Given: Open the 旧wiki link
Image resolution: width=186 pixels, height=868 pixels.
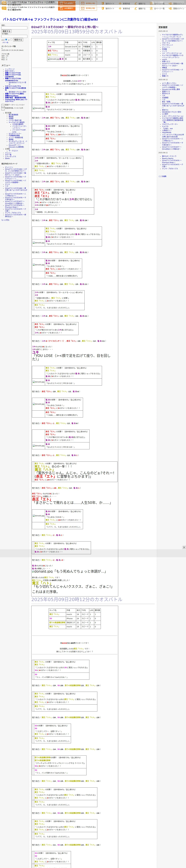Looking at the screenshot, I should (7, 158).
